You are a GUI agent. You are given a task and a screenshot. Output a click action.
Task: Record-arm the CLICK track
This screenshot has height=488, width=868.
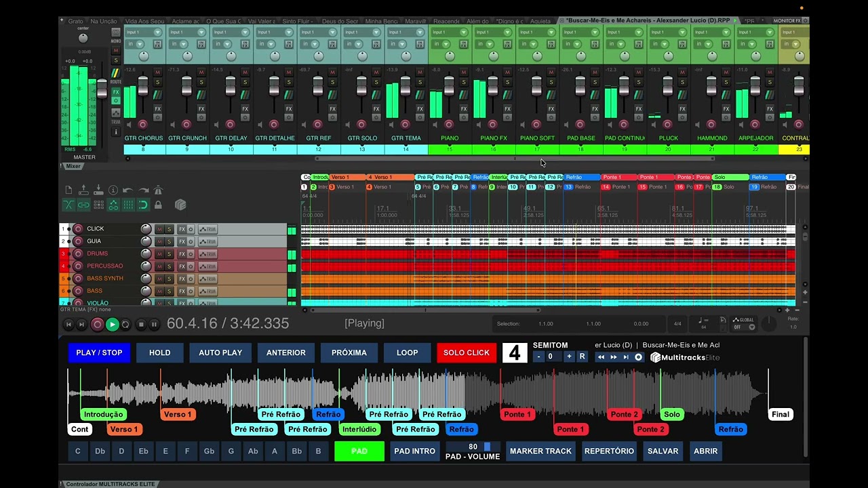[78, 229]
